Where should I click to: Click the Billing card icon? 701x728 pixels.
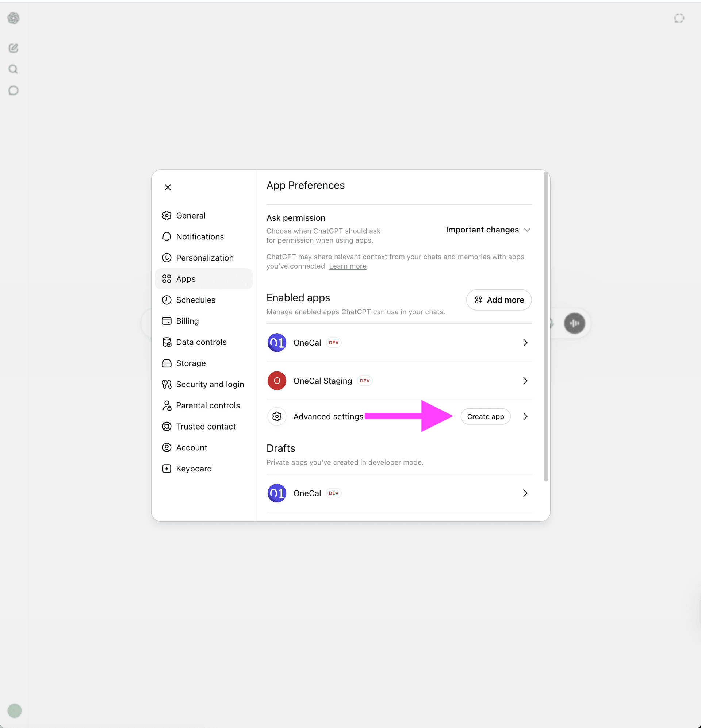[167, 321]
